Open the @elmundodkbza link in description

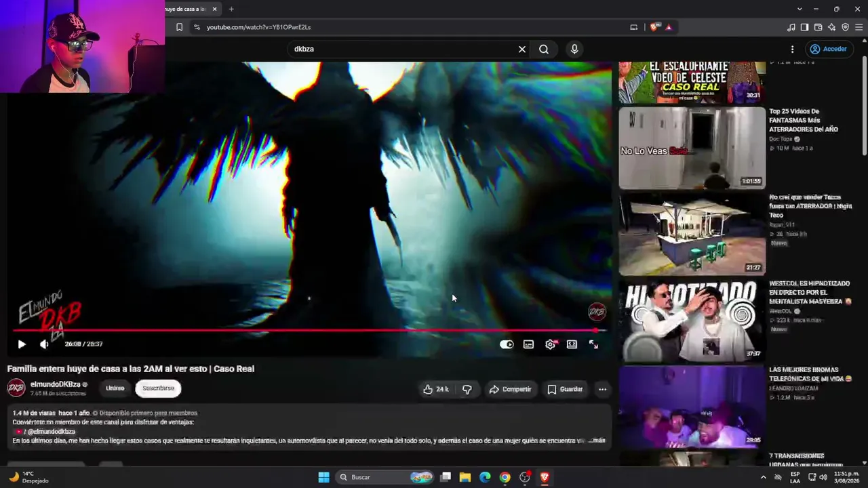click(x=51, y=431)
